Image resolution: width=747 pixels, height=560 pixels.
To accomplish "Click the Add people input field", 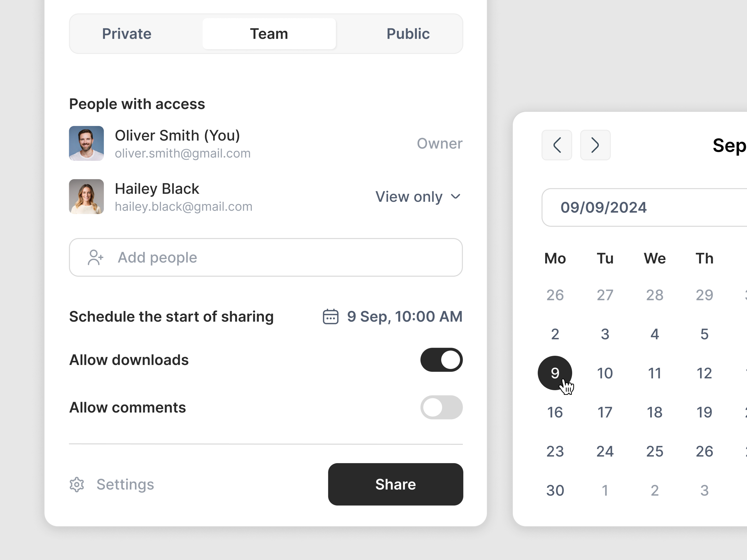I will [x=266, y=258].
